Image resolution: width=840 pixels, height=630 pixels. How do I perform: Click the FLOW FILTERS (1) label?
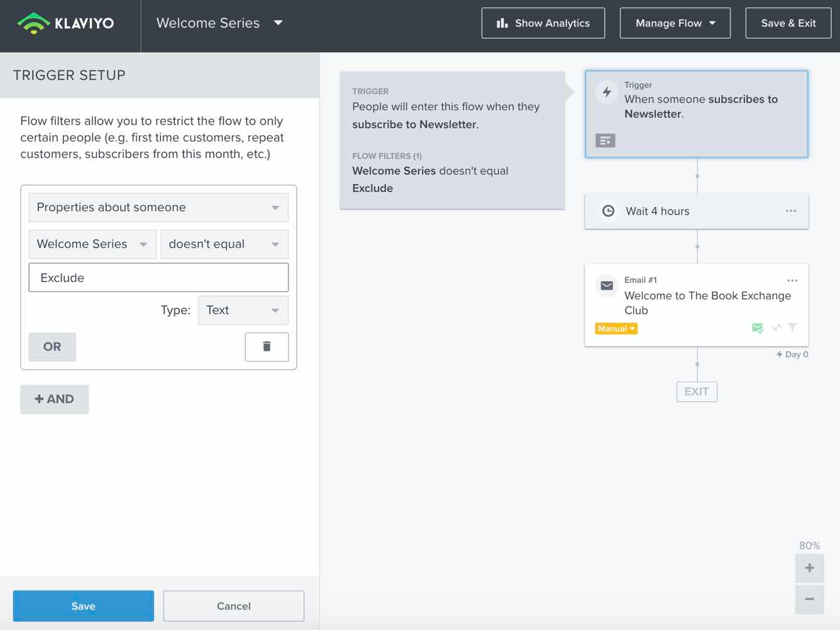387,156
